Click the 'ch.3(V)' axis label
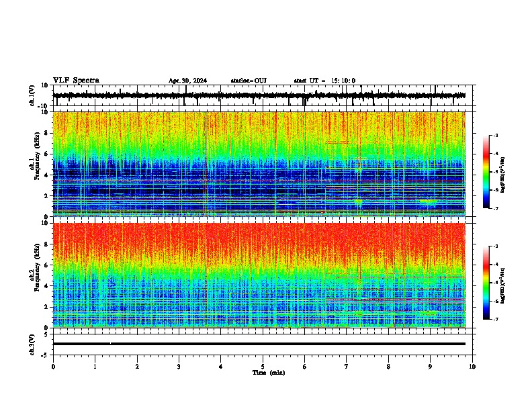The height and width of the screenshot is (411, 532). pyautogui.click(x=32, y=345)
